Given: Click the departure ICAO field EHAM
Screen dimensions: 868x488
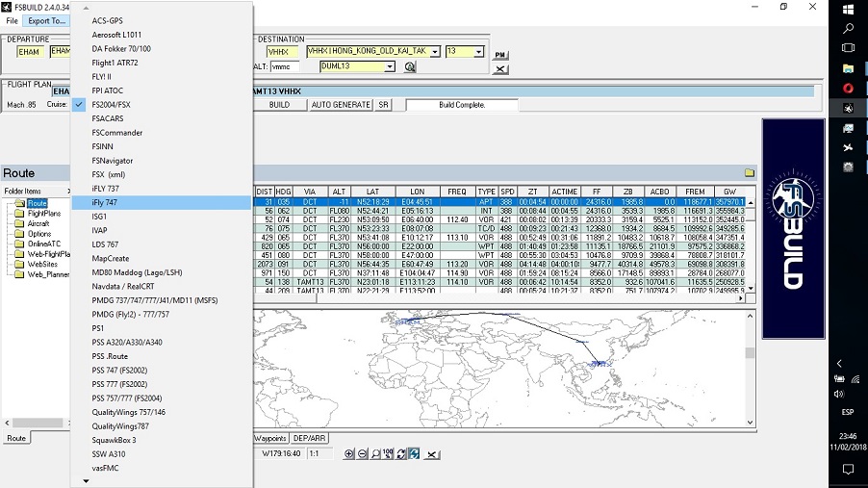Looking at the screenshot, I should (29, 52).
